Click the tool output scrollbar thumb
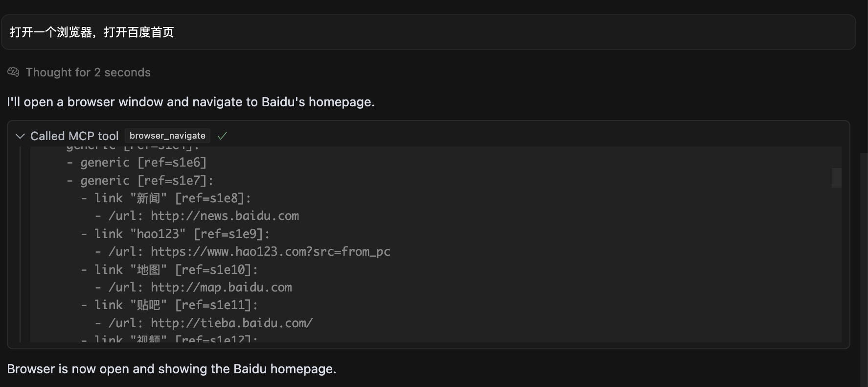The height and width of the screenshot is (387, 868). 836,177
